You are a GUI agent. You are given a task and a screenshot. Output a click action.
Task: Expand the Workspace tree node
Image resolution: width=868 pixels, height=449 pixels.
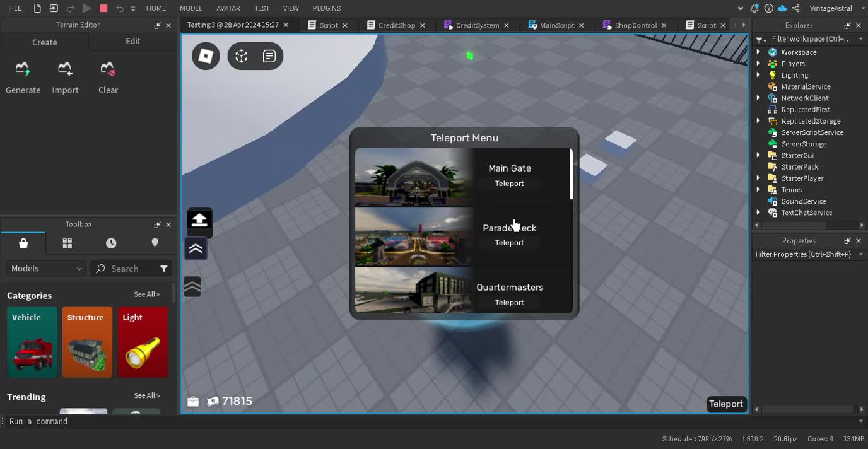[x=758, y=52]
